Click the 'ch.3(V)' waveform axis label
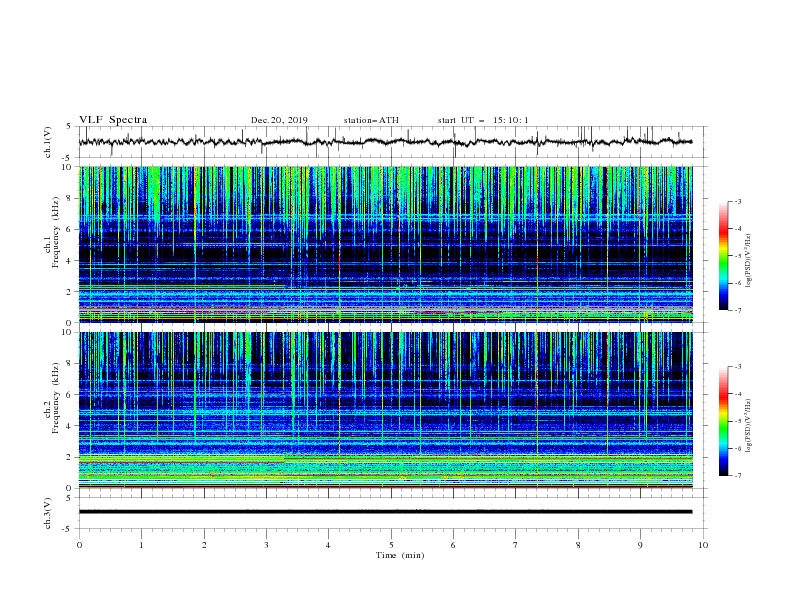Viewport: 792px width, 612px height. click(x=48, y=513)
